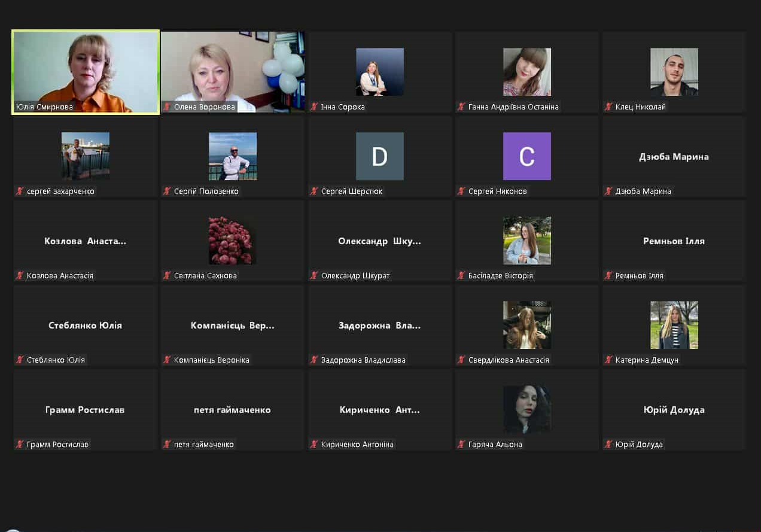The width and height of the screenshot is (761, 532).
Task: Select Сергій Полозенко's seaside profile photo
Action: point(232,156)
